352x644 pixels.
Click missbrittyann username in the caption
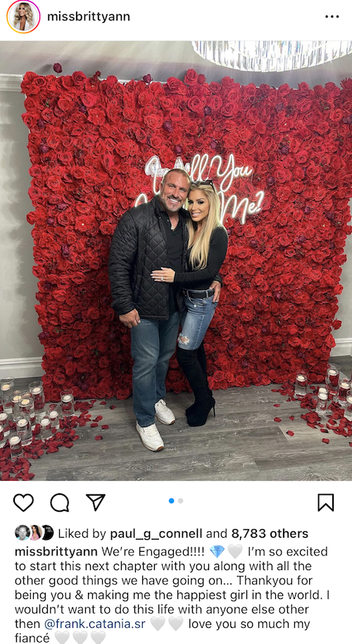(x=56, y=551)
